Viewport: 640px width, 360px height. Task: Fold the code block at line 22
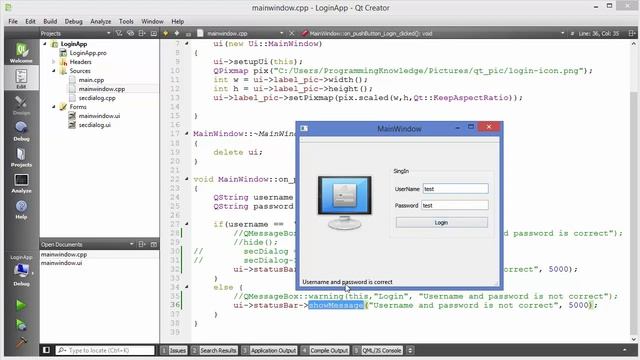pyautogui.click(x=187, y=179)
